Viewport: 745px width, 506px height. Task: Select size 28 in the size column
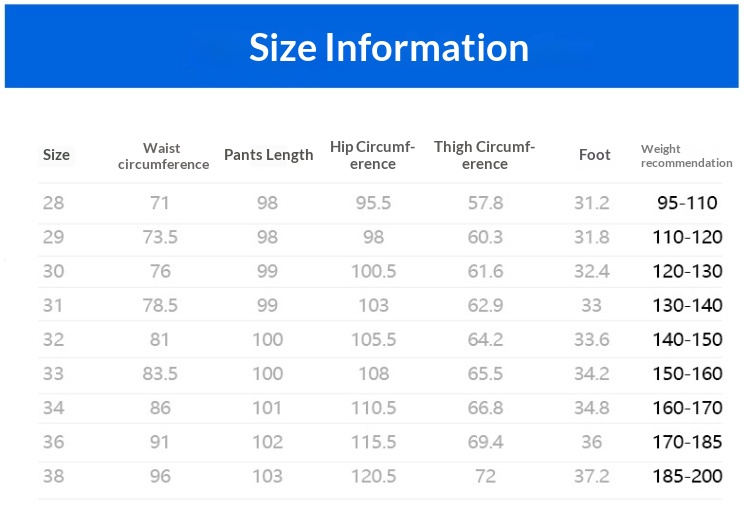[53, 203]
